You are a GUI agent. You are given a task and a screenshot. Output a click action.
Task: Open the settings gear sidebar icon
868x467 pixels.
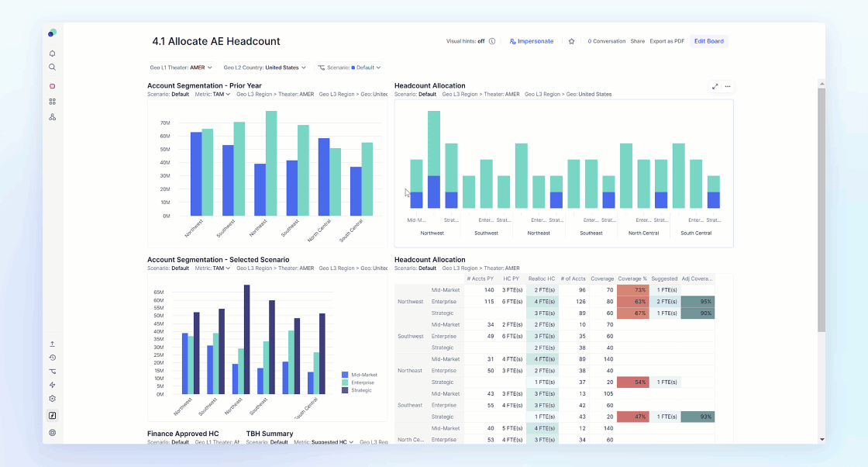(x=52, y=399)
